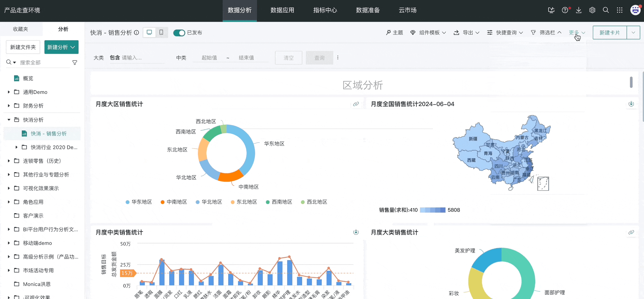Open the 导出 export dropdown

click(466, 33)
